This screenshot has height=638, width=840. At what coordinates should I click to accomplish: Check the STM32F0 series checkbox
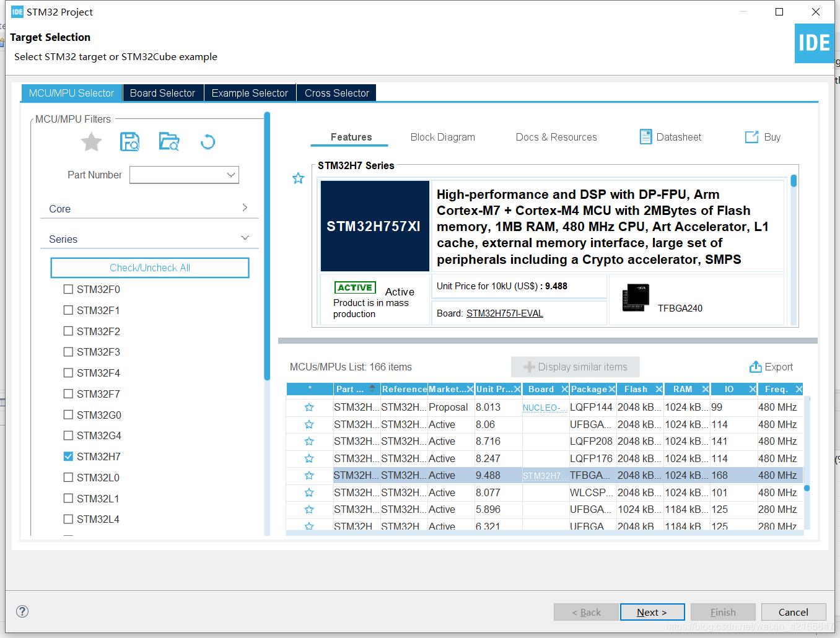[x=68, y=289]
